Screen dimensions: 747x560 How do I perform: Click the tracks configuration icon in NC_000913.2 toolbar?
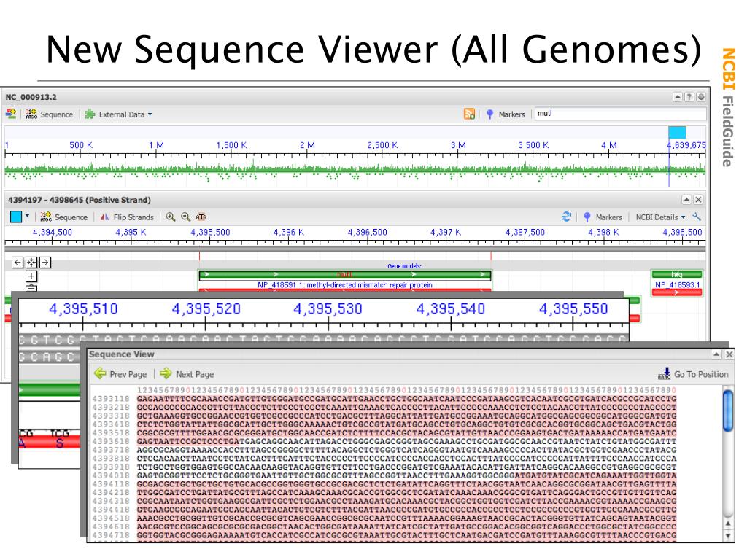(10, 114)
